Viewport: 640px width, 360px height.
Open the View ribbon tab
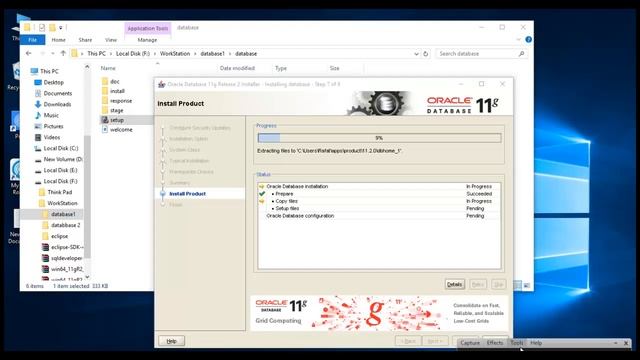pyautogui.click(x=111, y=40)
